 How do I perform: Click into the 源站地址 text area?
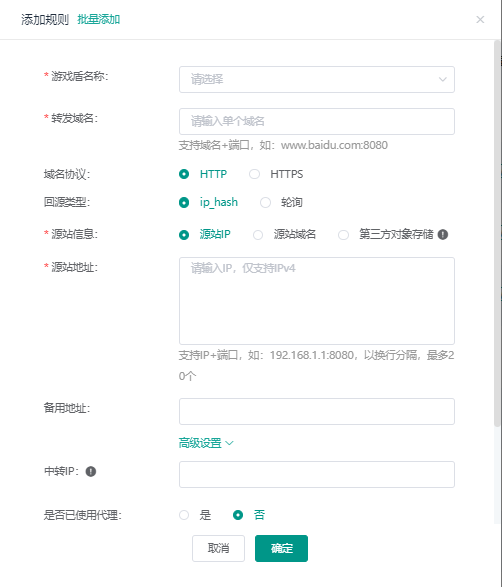click(317, 301)
